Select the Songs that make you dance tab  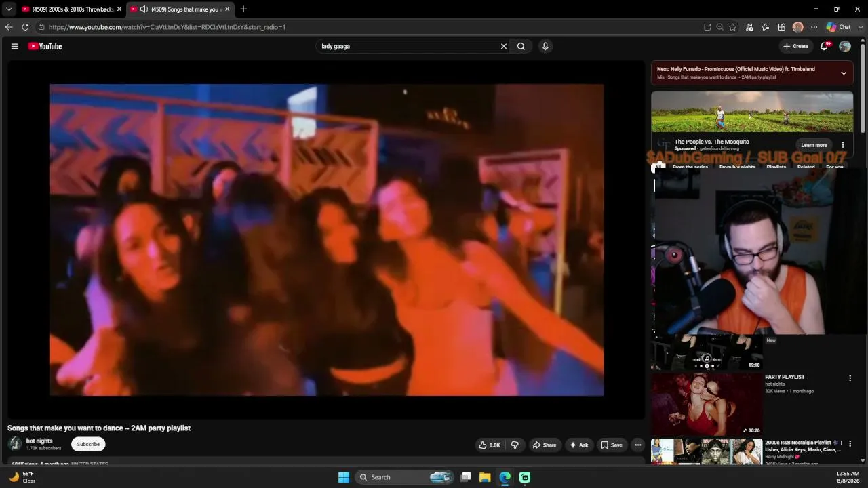179,9
